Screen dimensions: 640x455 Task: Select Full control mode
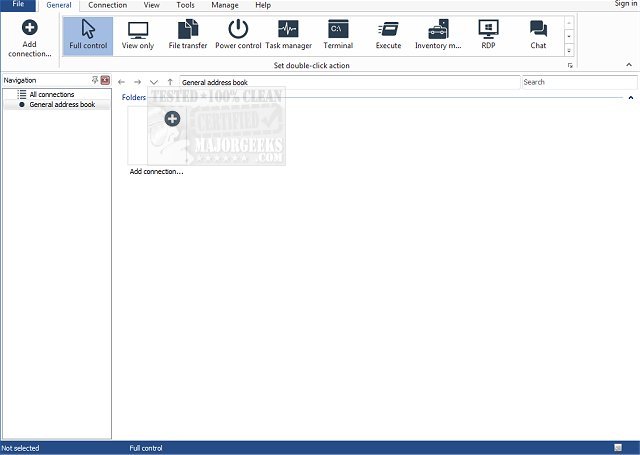[x=88, y=35]
